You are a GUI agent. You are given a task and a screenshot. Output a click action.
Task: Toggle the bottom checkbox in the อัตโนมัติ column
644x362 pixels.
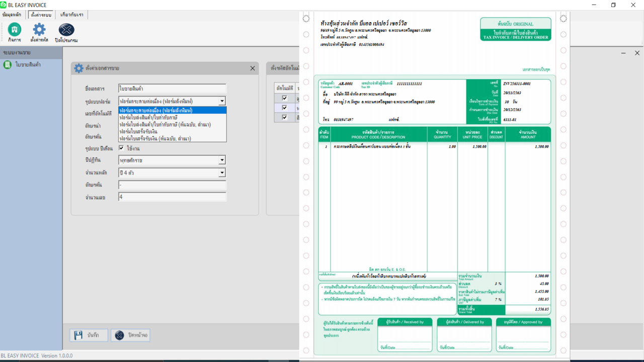(x=285, y=117)
